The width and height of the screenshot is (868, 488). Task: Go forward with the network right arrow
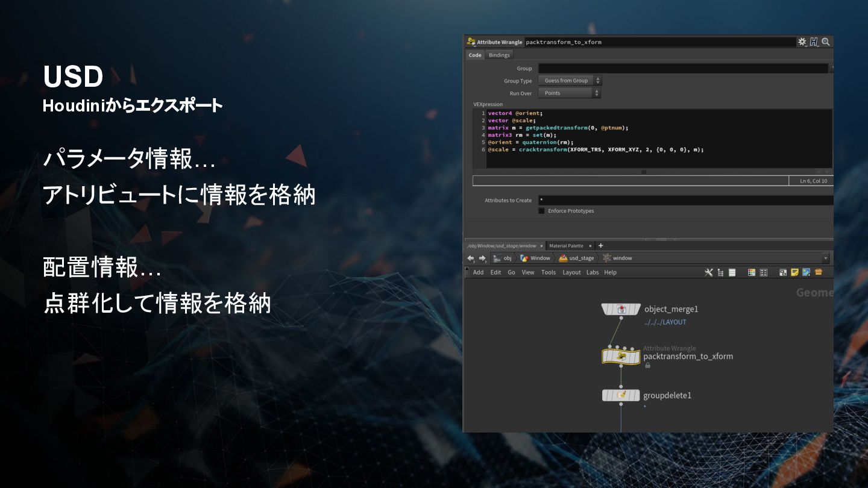click(482, 258)
